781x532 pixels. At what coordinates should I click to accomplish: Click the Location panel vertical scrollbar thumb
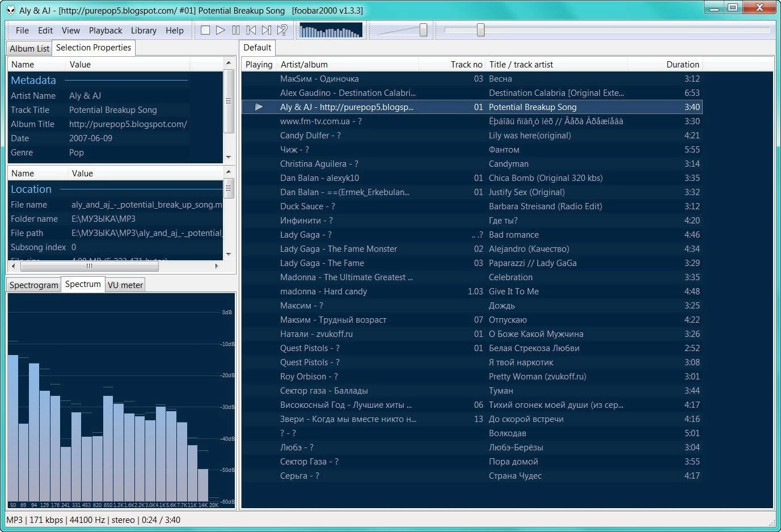tap(229, 188)
